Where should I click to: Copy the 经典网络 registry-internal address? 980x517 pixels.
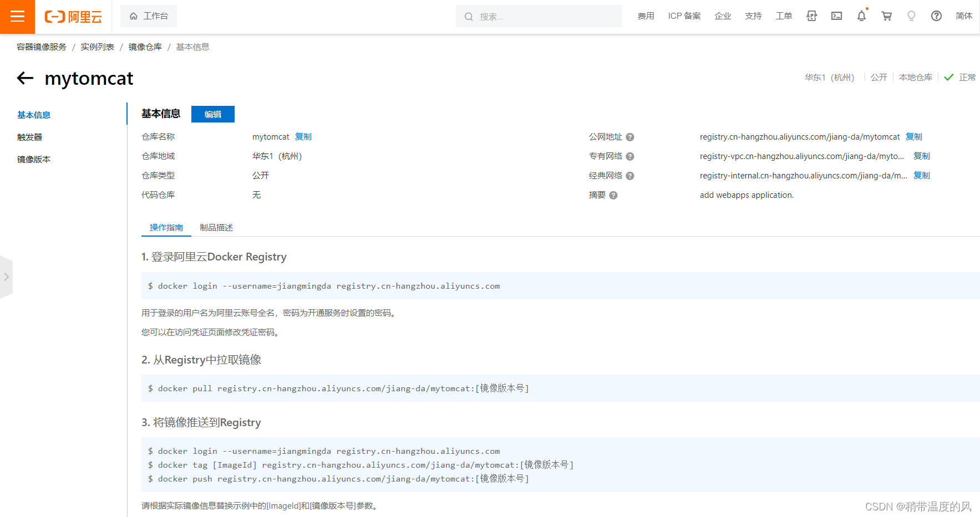tap(922, 176)
